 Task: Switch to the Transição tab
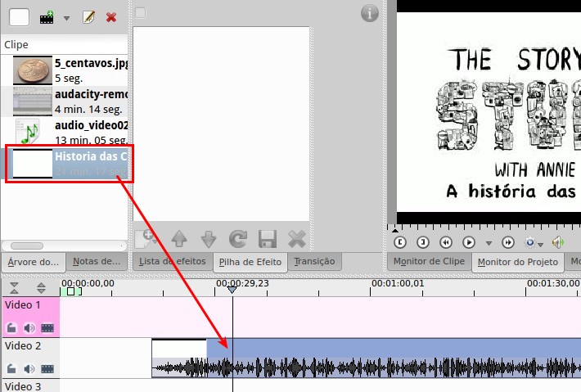click(314, 261)
